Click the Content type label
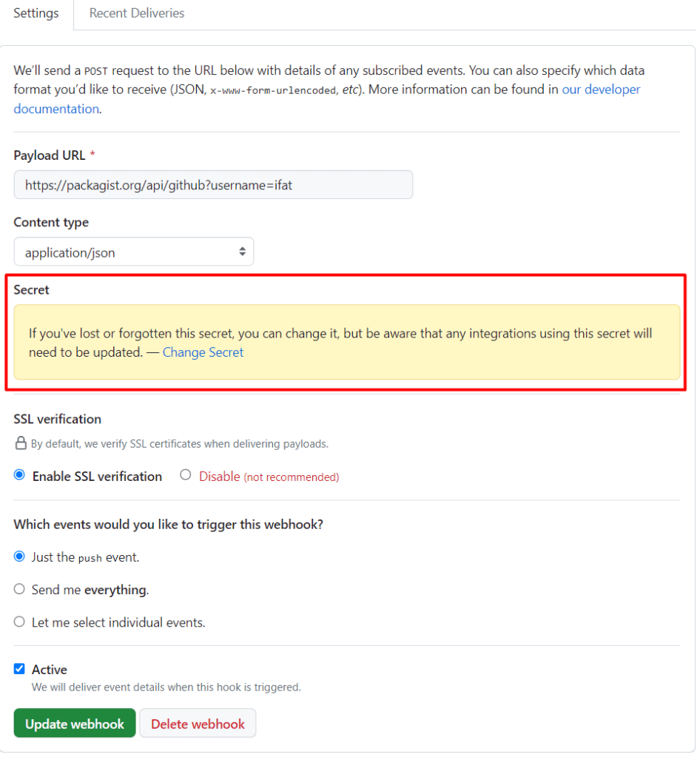This screenshot has width=700, height=757. click(51, 222)
